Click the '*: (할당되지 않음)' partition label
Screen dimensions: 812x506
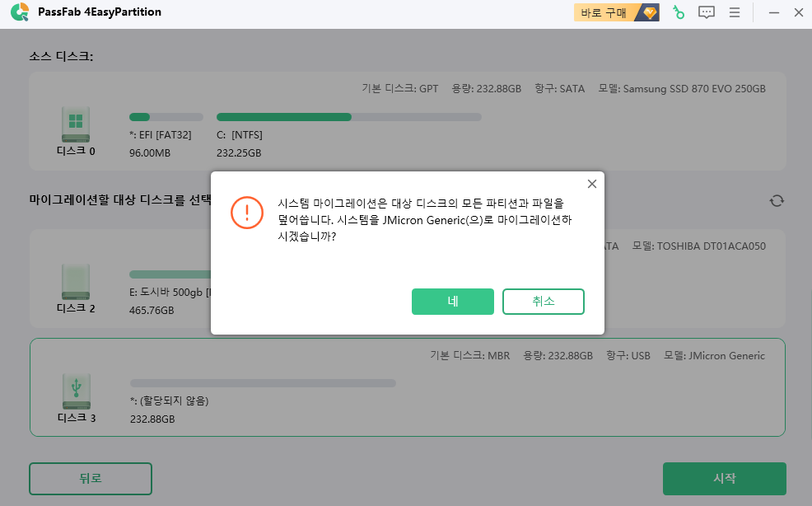(169, 401)
